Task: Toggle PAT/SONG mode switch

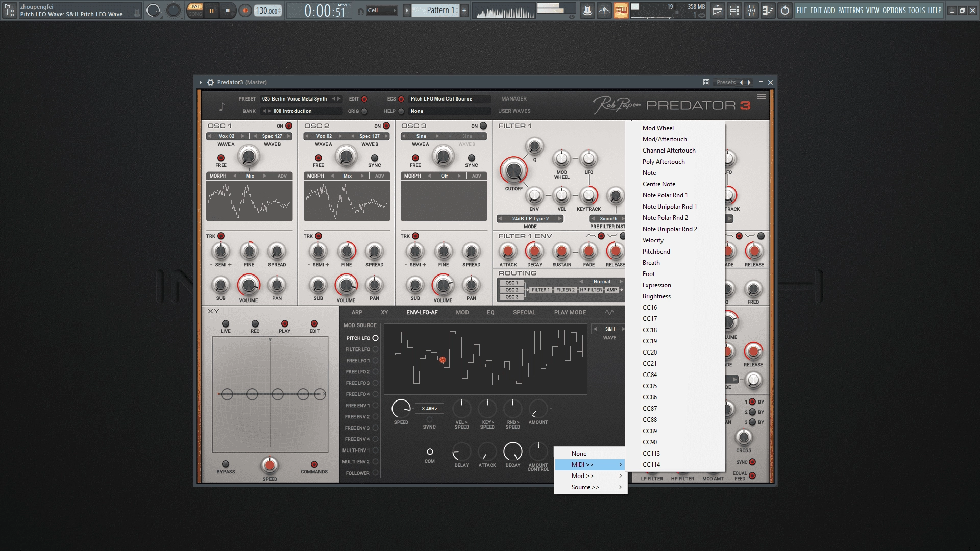Action: pos(195,10)
